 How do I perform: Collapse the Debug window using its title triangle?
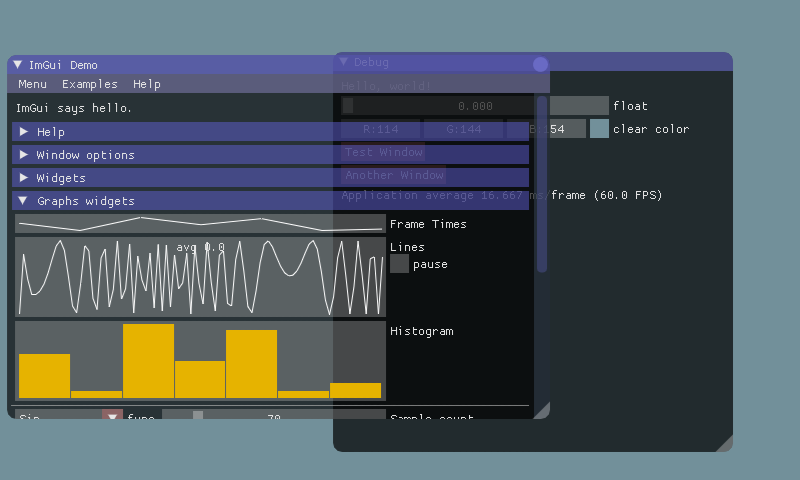point(344,62)
